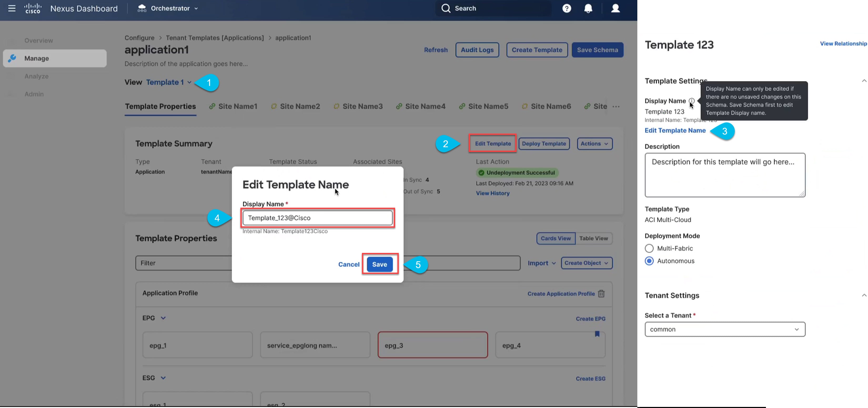Collapse Tenant Settings section
Image resolution: width=868 pixels, height=408 pixels.
click(x=864, y=295)
